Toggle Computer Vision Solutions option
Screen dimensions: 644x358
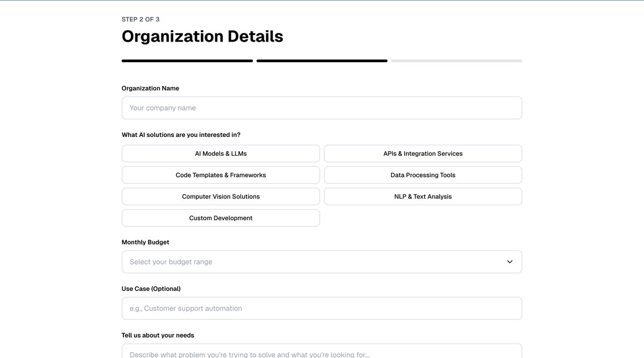(x=221, y=196)
